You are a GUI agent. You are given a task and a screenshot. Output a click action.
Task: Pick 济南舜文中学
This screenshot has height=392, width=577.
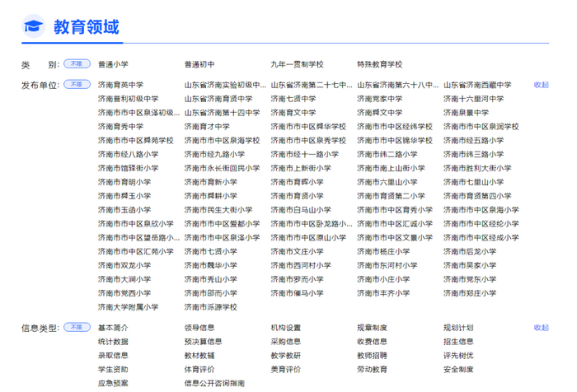click(x=380, y=113)
